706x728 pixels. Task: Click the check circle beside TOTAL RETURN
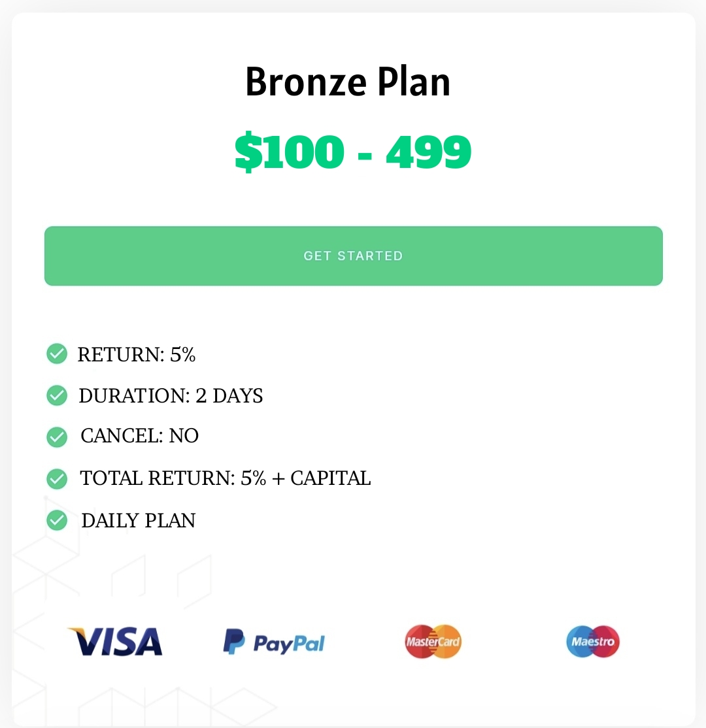pos(57,479)
